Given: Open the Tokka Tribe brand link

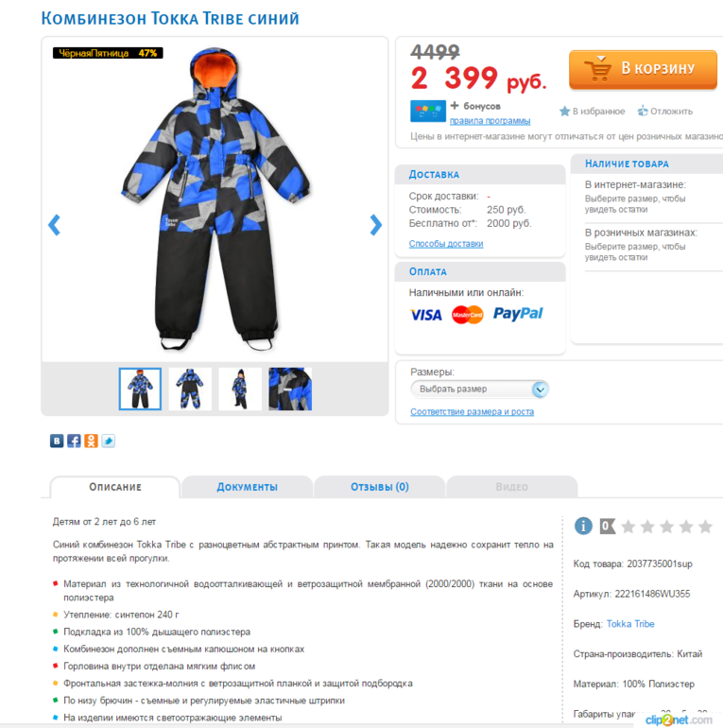Looking at the screenshot, I should pyautogui.click(x=630, y=624).
